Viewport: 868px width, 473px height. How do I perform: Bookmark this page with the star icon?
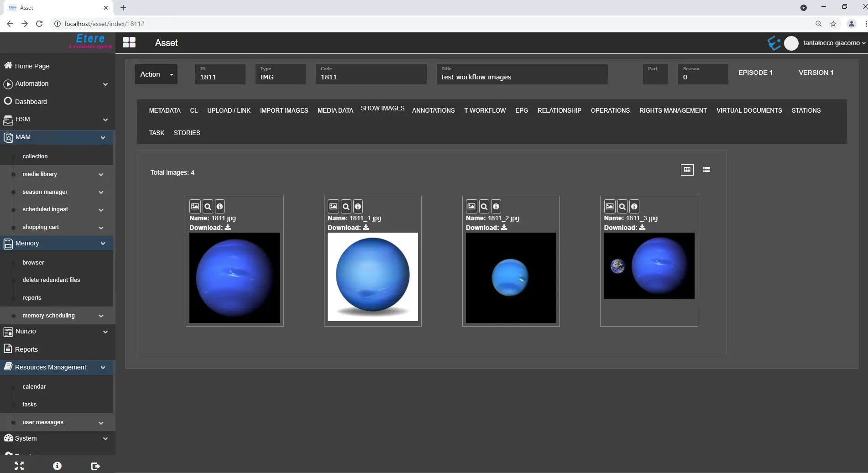833,24
